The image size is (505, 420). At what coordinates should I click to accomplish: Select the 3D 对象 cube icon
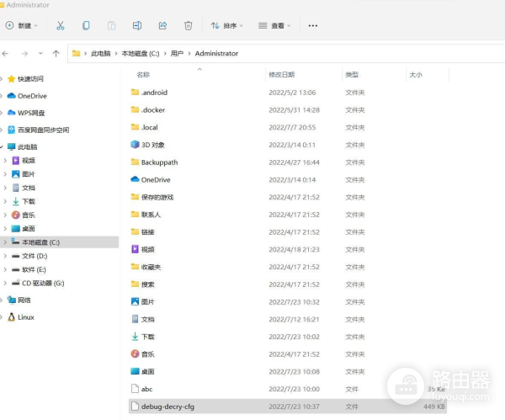pyautogui.click(x=135, y=145)
